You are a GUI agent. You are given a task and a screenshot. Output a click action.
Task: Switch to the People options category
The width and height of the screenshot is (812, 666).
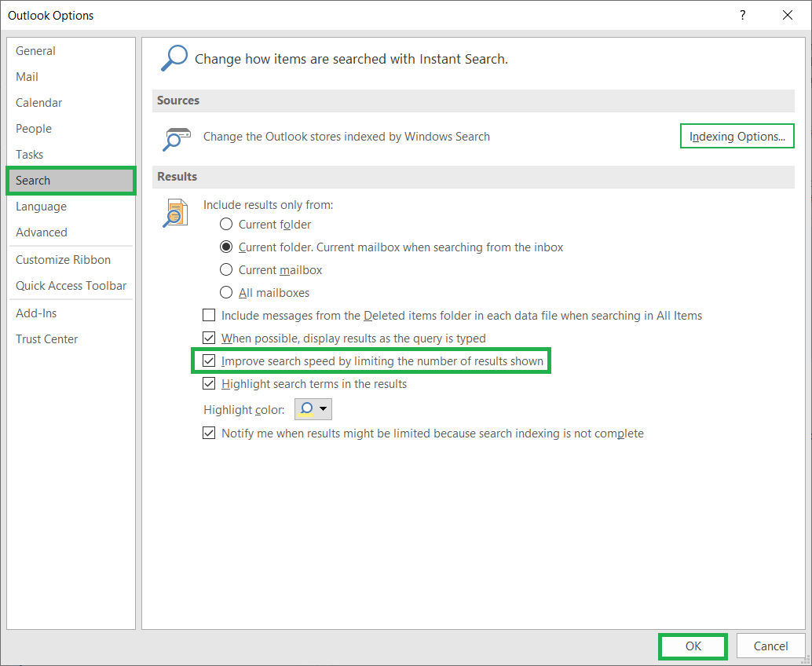click(x=71, y=129)
